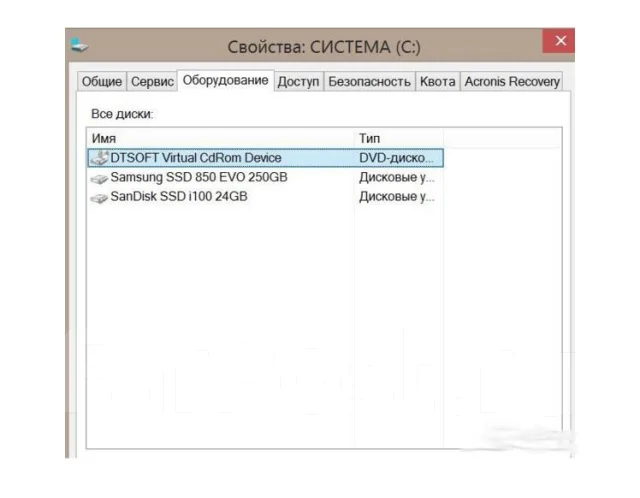Sort disks by the Имя column header
The height and width of the screenshot is (498, 640).
[x=220, y=138]
